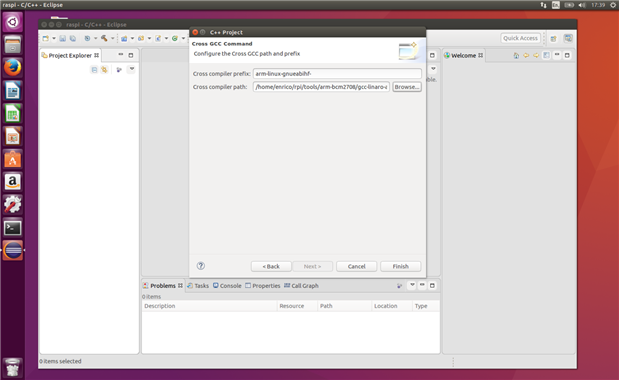
Task: Open the dropdown arrow beside the hammer icon
Action: click(113, 38)
